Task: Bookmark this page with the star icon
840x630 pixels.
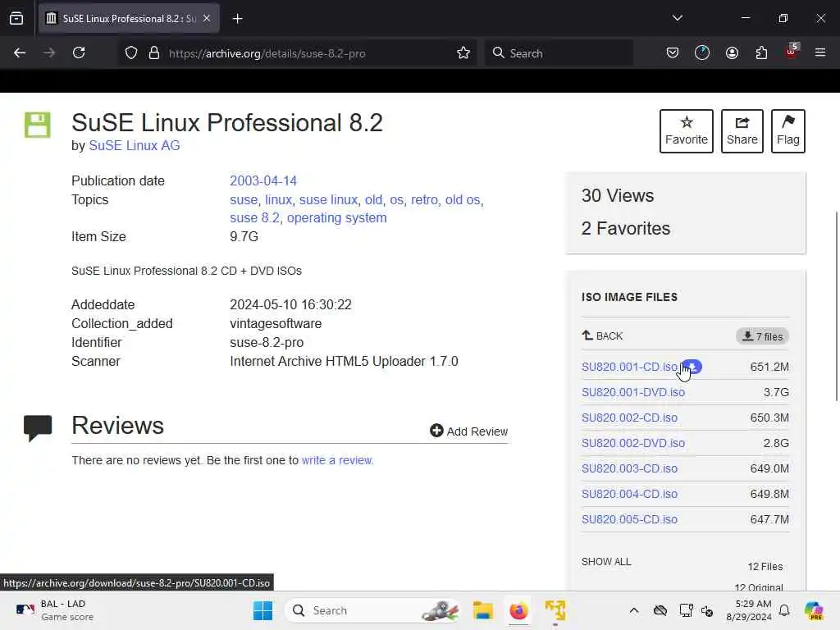Action: tap(463, 53)
